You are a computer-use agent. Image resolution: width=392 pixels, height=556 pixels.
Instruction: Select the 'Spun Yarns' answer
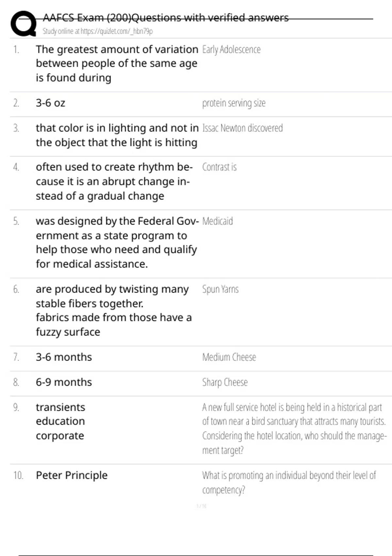coord(220,289)
